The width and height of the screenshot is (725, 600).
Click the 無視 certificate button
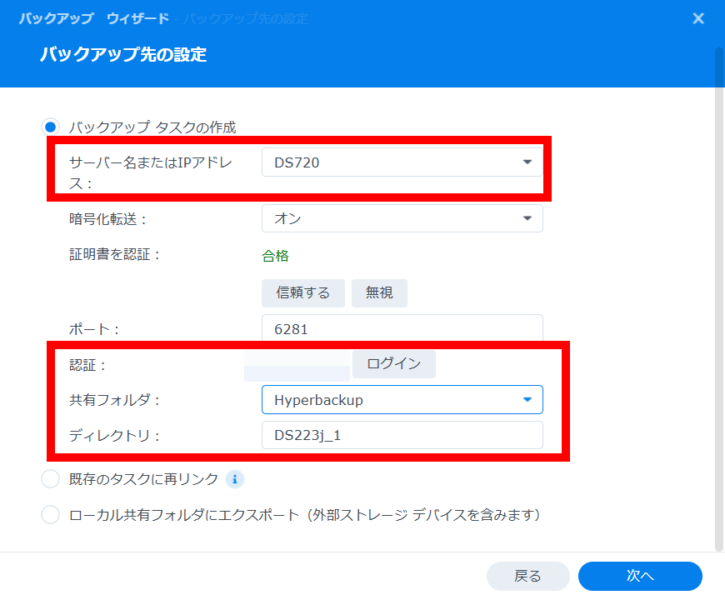coord(379,293)
